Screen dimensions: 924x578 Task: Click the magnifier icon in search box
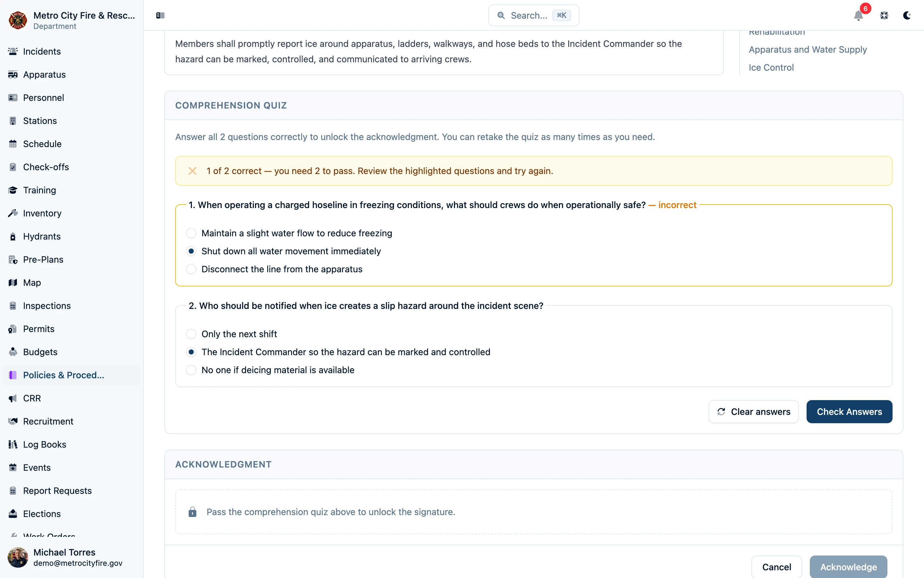point(501,15)
